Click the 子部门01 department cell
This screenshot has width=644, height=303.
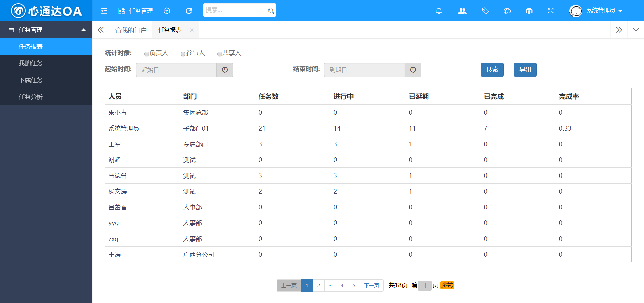[x=196, y=128]
